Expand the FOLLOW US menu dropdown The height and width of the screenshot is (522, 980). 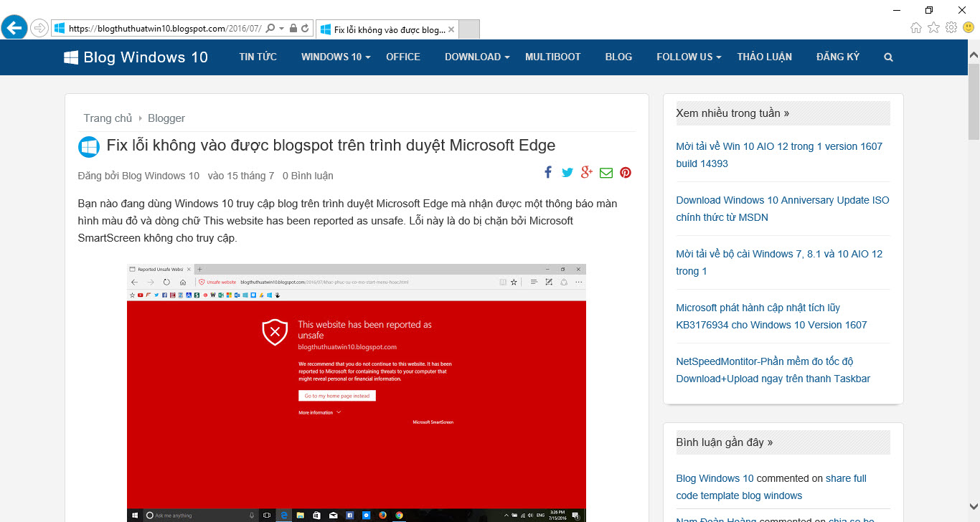689,57
